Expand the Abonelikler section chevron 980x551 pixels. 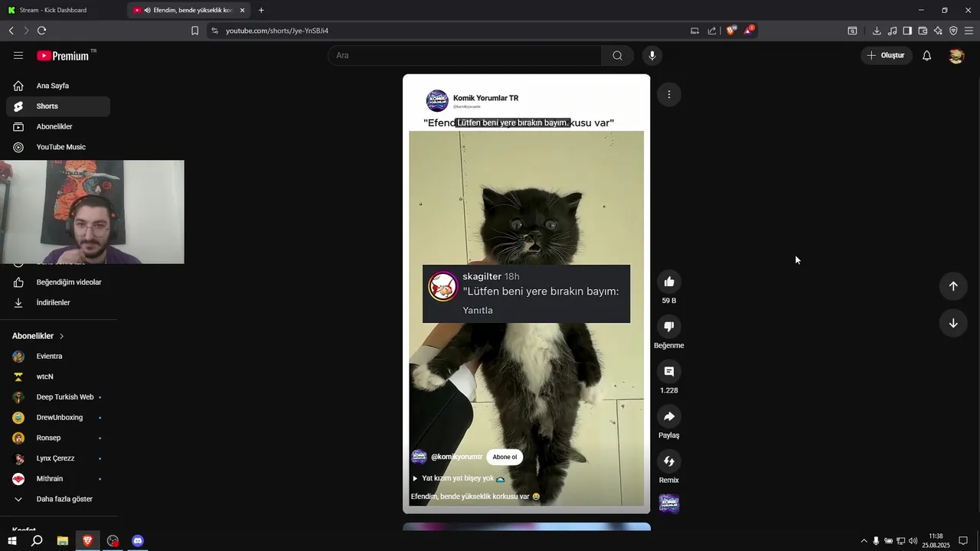[x=61, y=336]
